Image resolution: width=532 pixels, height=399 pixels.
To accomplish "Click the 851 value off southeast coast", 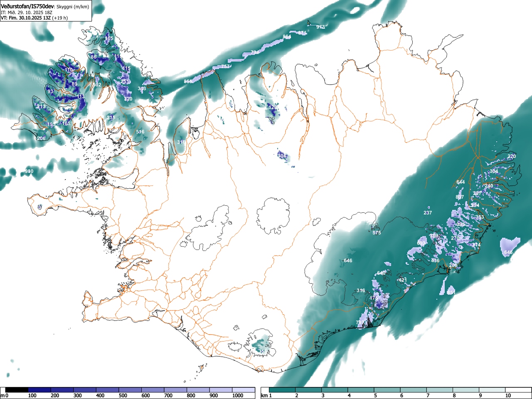I will [451, 293].
